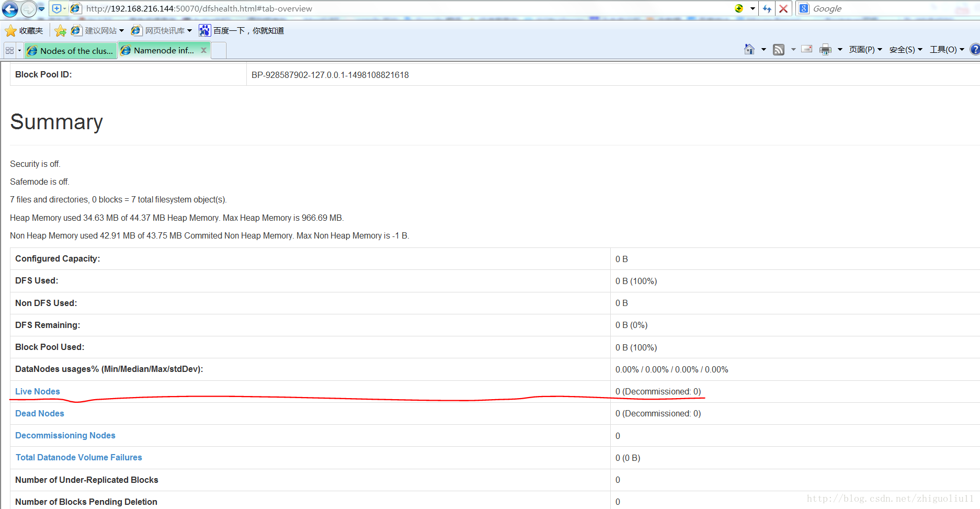Viewport: 980px width, 509px height.
Task: Refresh the page with the blue arrows
Action: 767,9
